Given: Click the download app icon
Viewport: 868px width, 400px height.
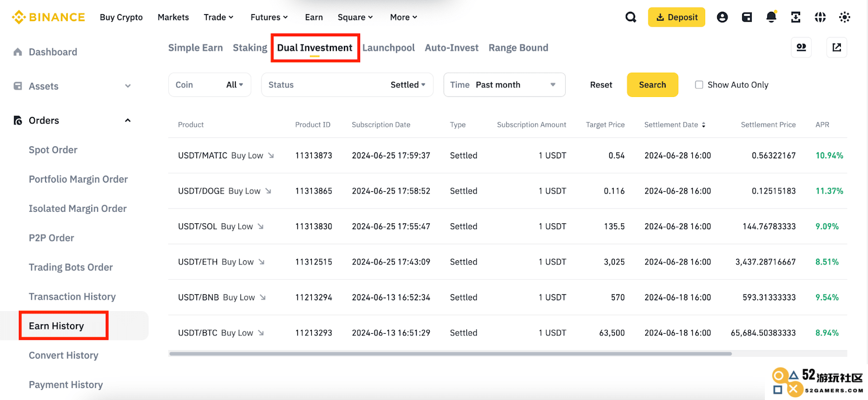Looking at the screenshot, I should 795,17.
